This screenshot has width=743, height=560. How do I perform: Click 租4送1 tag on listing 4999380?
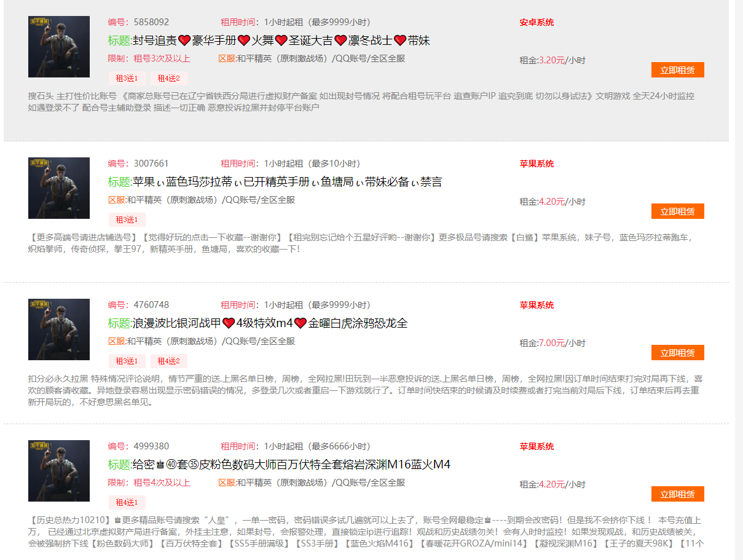127,503
